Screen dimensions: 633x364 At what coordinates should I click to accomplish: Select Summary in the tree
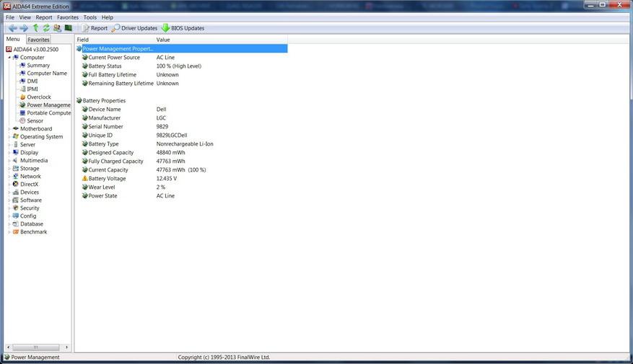[38, 66]
